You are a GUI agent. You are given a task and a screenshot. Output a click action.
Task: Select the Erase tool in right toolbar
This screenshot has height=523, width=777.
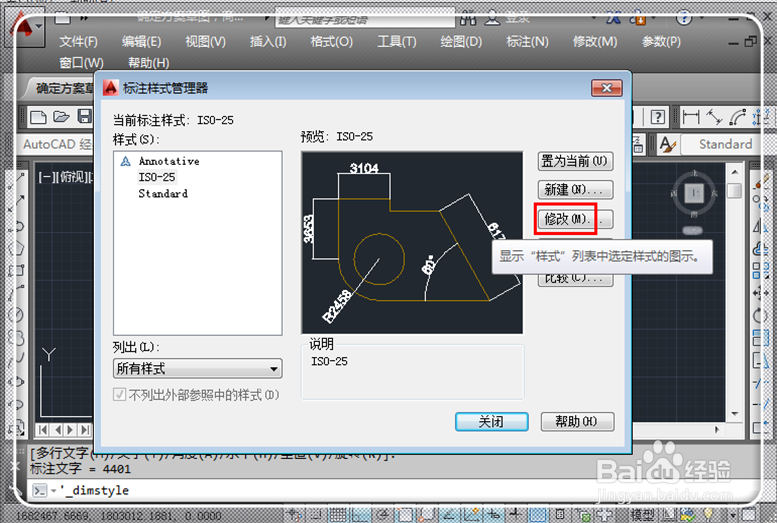(x=761, y=180)
